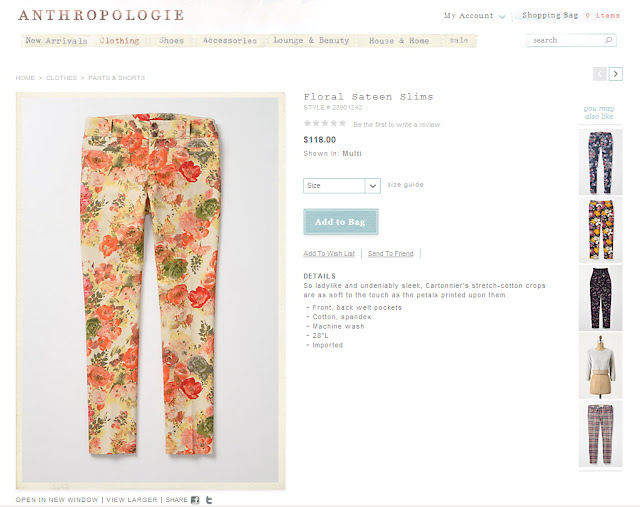Open the Size dropdown
640x507 pixels.
click(x=342, y=186)
